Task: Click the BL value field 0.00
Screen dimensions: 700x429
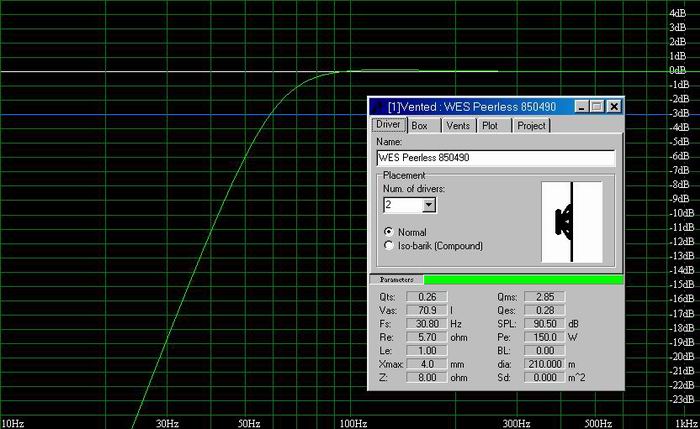Action: 545,350
